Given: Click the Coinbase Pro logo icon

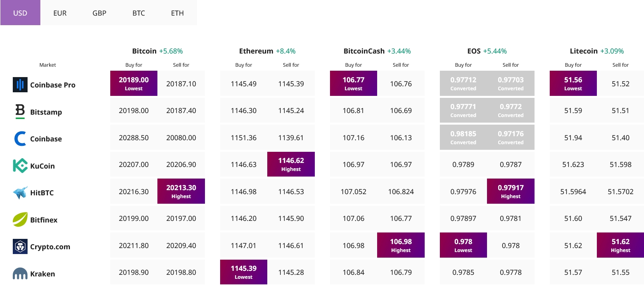Looking at the screenshot, I should coord(20,85).
